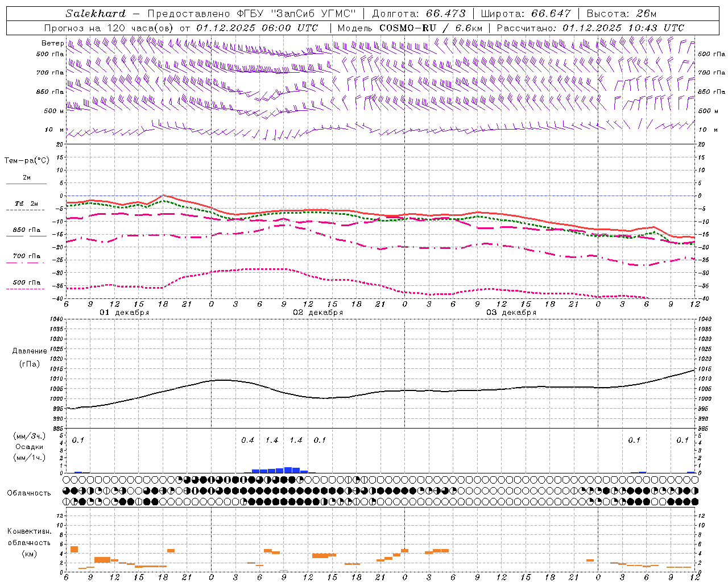
Task: Click the dashed line sample under Td 2м
Action: click(x=26, y=210)
